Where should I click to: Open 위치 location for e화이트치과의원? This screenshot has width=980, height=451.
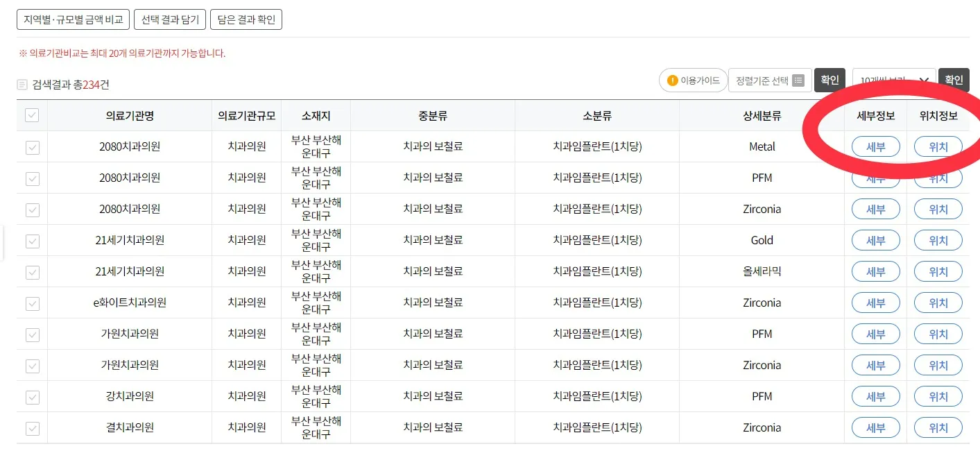[938, 303]
